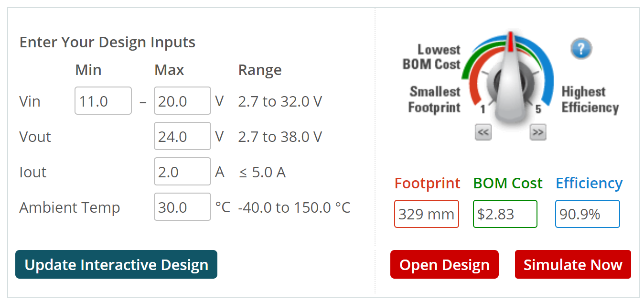
Task: Click the Smallest Footprint label
Action: [x=434, y=99]
